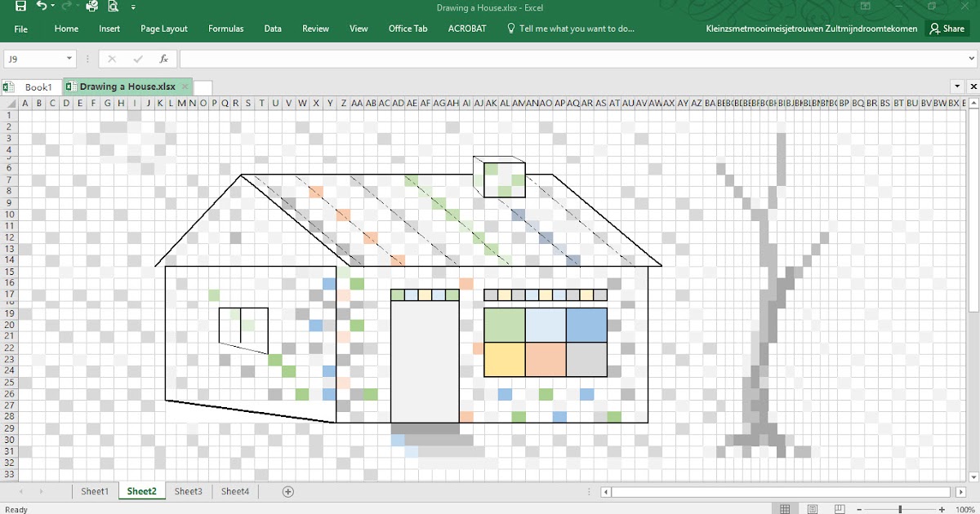
Task: Open the Name Box dropdown arrow
Action: [69, 58]
